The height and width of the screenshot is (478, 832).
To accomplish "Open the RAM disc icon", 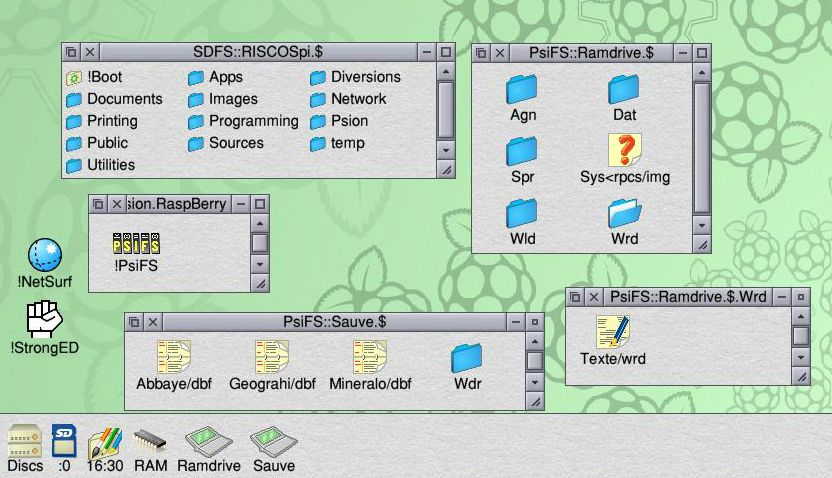I will pos(150,451).
